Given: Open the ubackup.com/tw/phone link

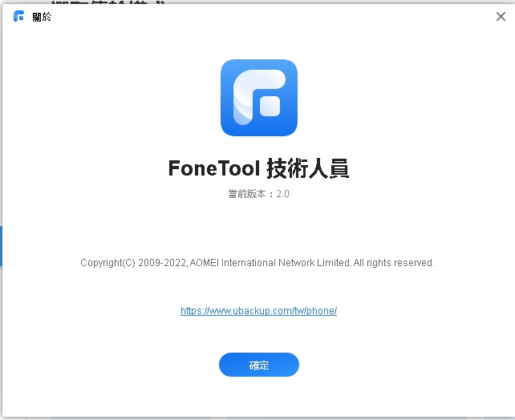Looking at the screenshot, I should pyautogui.click(x=259, y=311).
